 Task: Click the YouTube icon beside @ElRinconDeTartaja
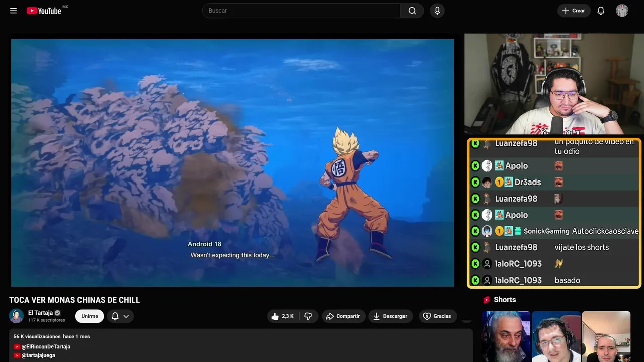[17, 347]
